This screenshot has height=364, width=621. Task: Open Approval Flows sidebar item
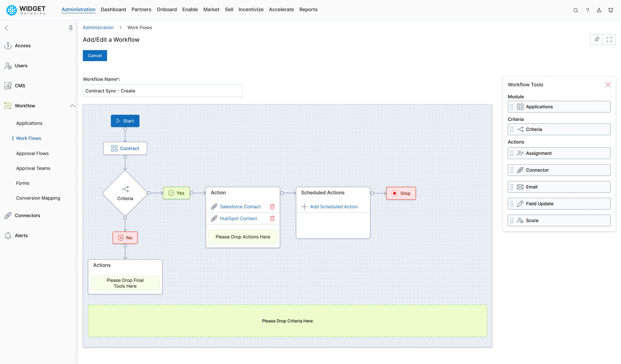coord(32,154)
